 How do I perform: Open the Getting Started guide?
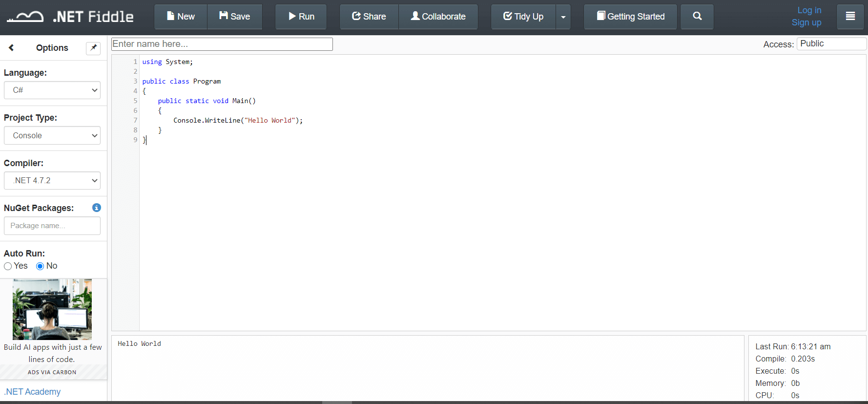coord(630,17)
